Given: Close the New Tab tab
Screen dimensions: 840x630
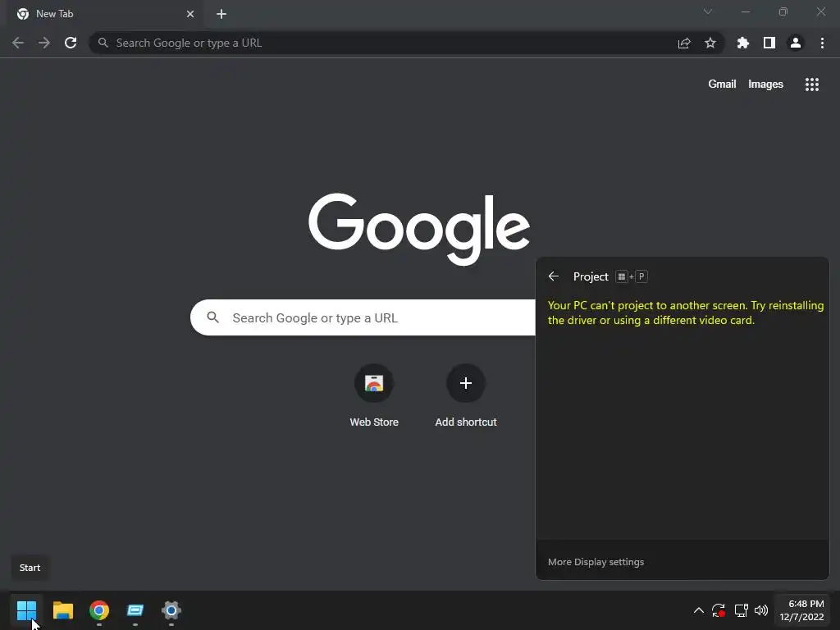Looking at the screenshot, I should pyautogui.click(x=190, y=14).
